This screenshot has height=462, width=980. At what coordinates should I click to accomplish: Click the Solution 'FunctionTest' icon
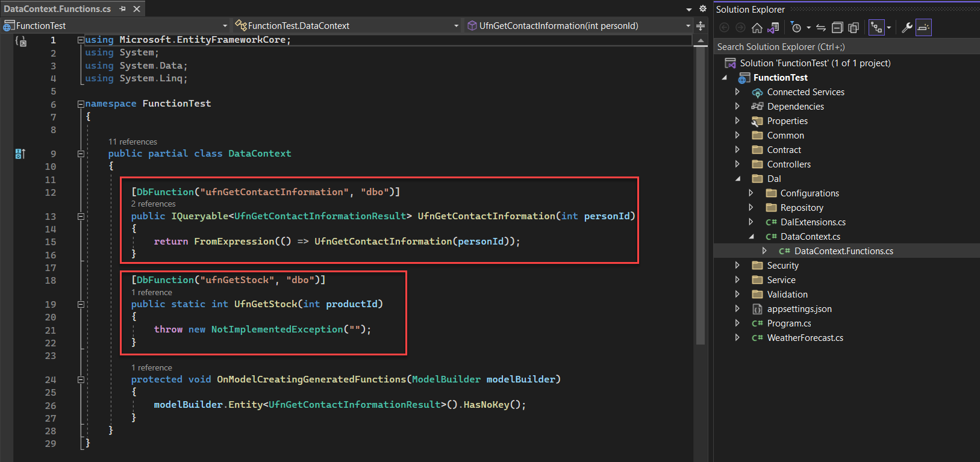point(730,63)
